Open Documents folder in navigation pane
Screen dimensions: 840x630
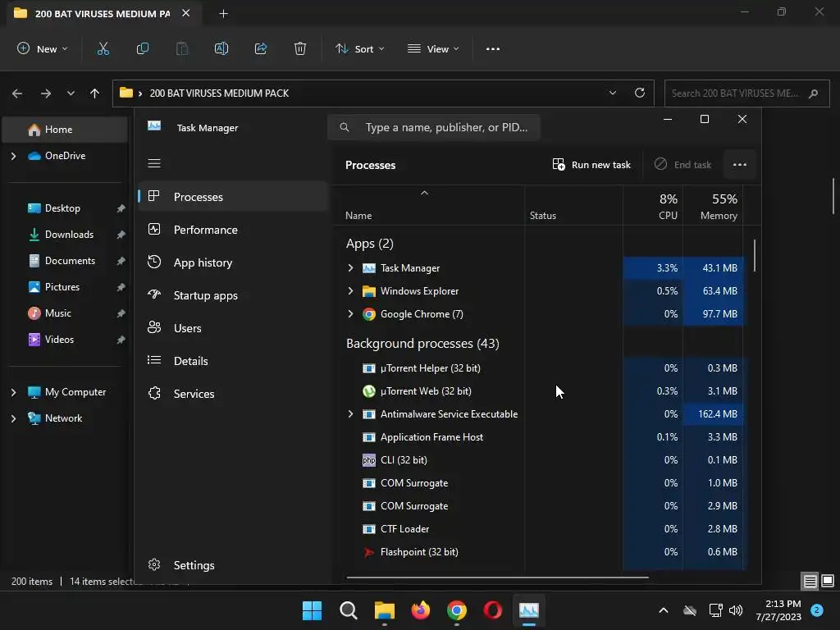(x=65, y=261)
